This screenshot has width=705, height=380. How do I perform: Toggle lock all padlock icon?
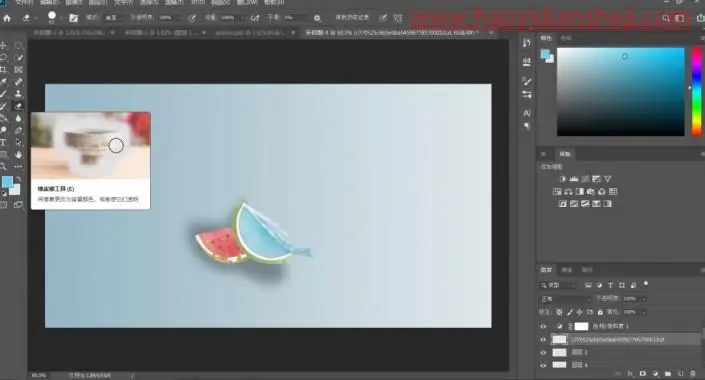click(600, 312)
